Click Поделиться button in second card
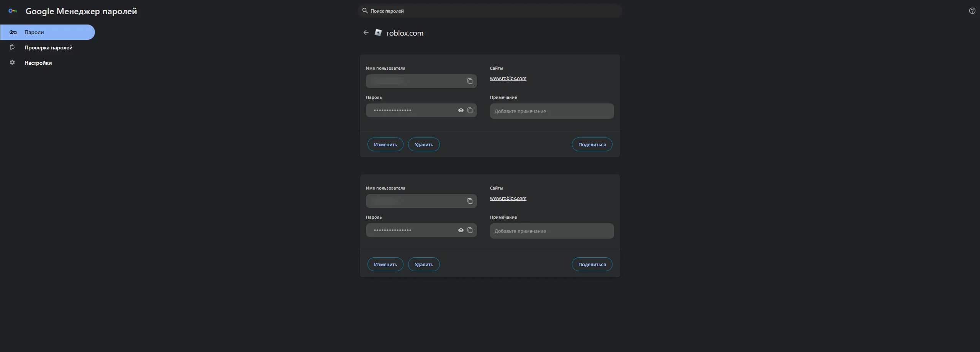Viewport: 980px width, 352px height. click(x=592, y=264)
